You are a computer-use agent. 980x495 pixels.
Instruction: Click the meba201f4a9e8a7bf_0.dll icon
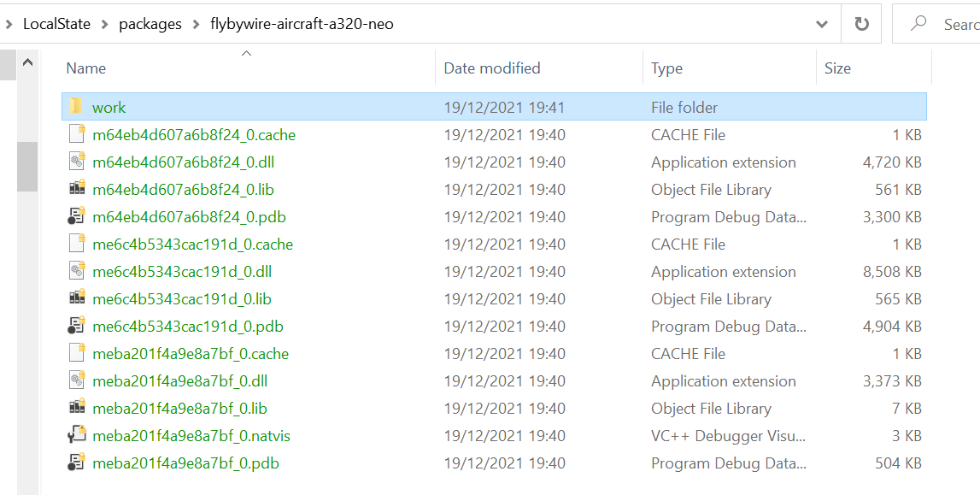tap(75, 380)
